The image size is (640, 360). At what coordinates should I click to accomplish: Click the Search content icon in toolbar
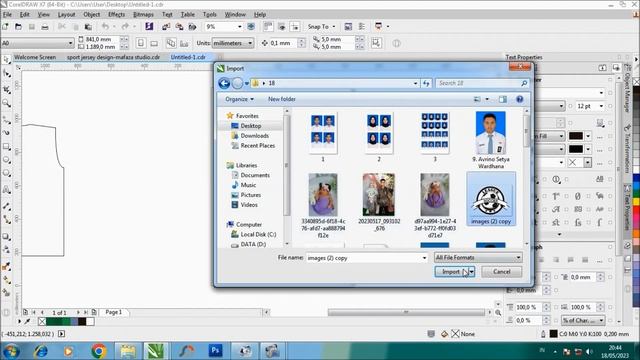pos(149,27)
